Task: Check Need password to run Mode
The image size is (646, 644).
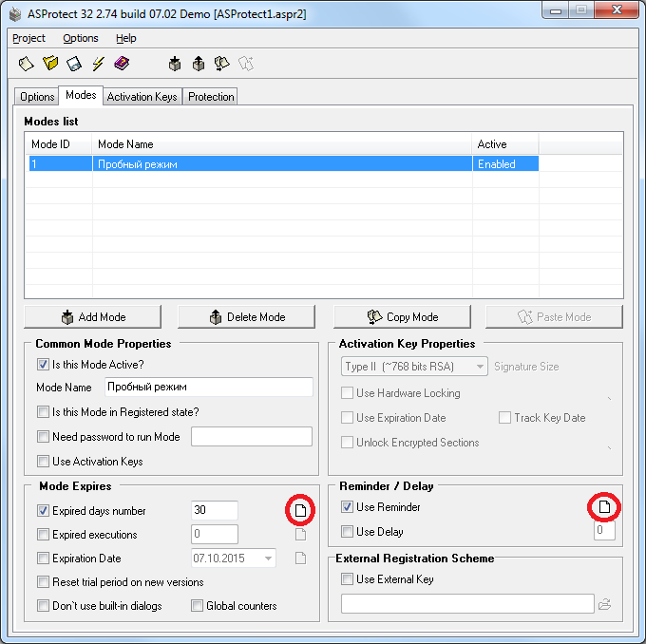Action: point(43,436)
